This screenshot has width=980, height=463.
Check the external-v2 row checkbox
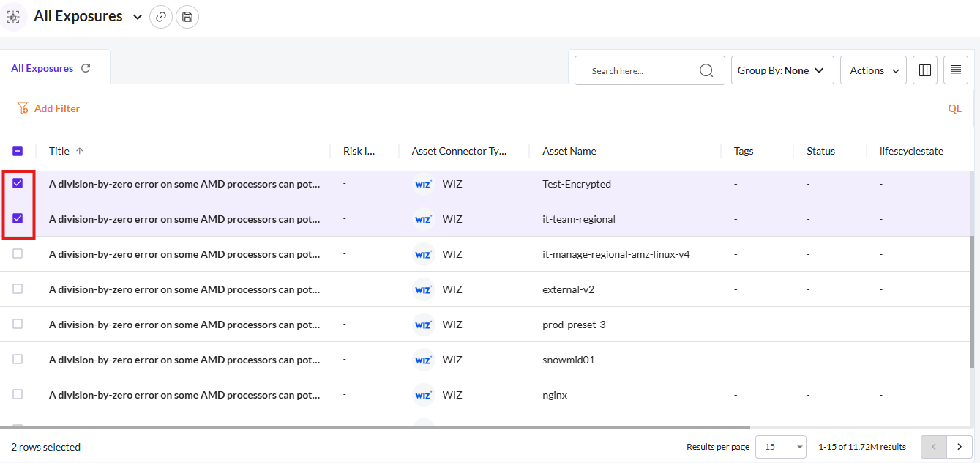tap(18, 289)
